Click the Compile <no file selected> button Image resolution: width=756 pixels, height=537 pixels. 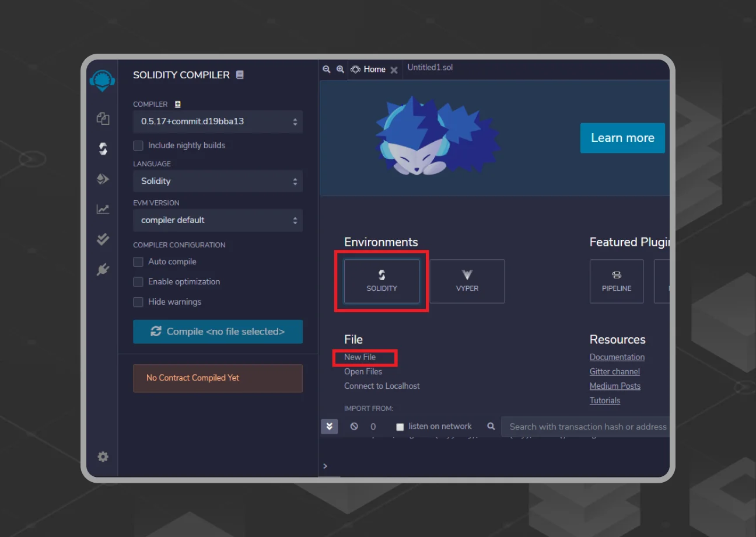(x=218, y=332)
